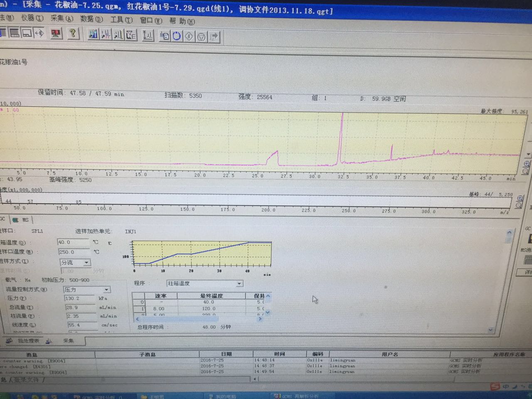
Task: Click the 消息 column header in log
Action: [x=48, y=355]
